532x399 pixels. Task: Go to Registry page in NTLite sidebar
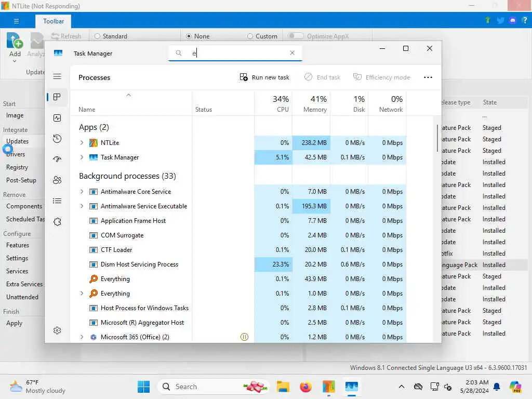[17, 167]
